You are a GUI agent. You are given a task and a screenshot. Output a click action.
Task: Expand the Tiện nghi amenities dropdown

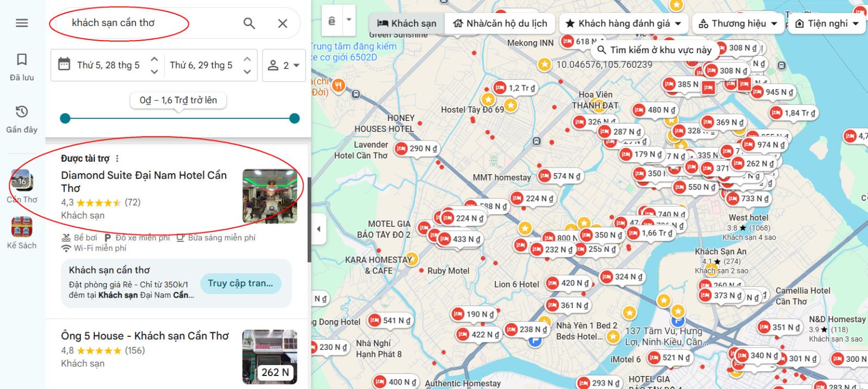(x=827, y=23)
